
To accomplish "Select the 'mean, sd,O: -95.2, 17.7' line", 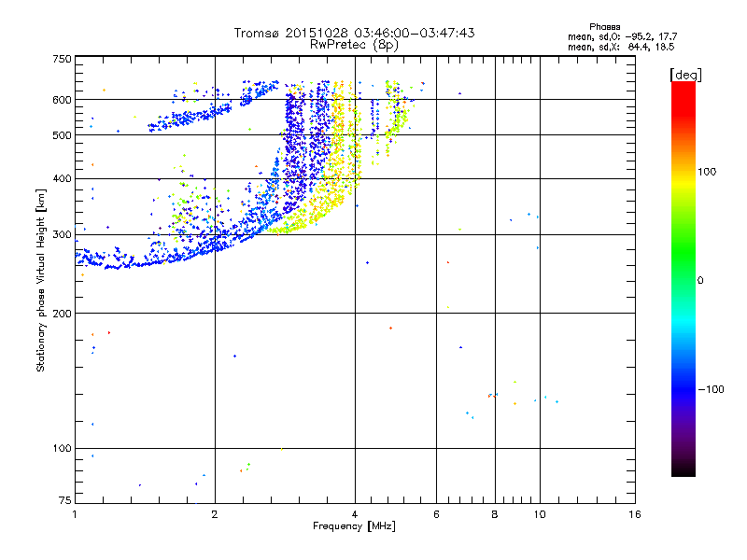I will 622,36.
